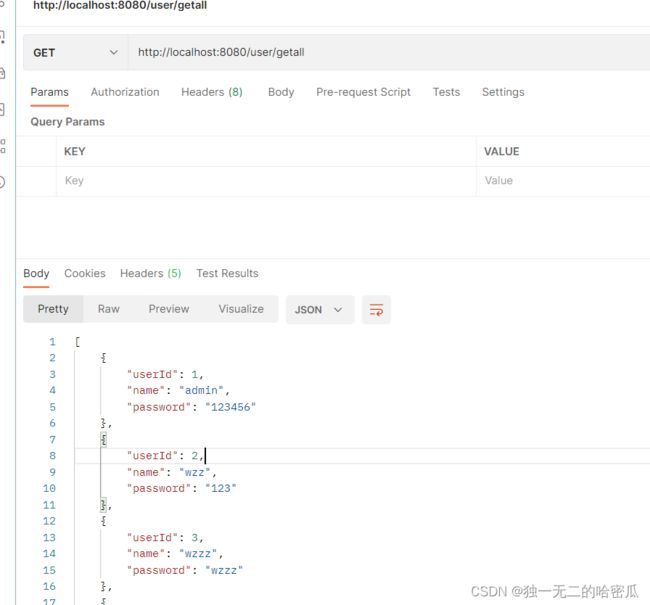Click the Value input cell in Query Params
The height and width of the screenshot is (605, 650).
(x=562, y=181)
